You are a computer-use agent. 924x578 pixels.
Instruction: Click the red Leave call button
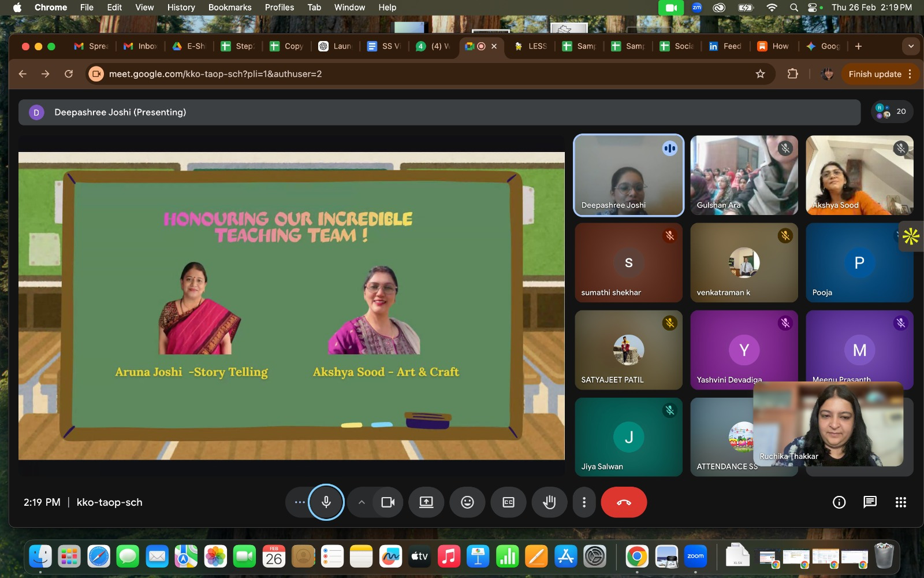pyautogui.click(x=624, y=502)
